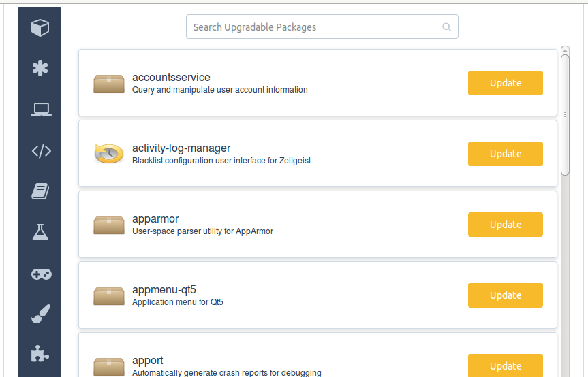Update the accountsservice package
This screenshot has width=588, height=377.
coord(505,83)
